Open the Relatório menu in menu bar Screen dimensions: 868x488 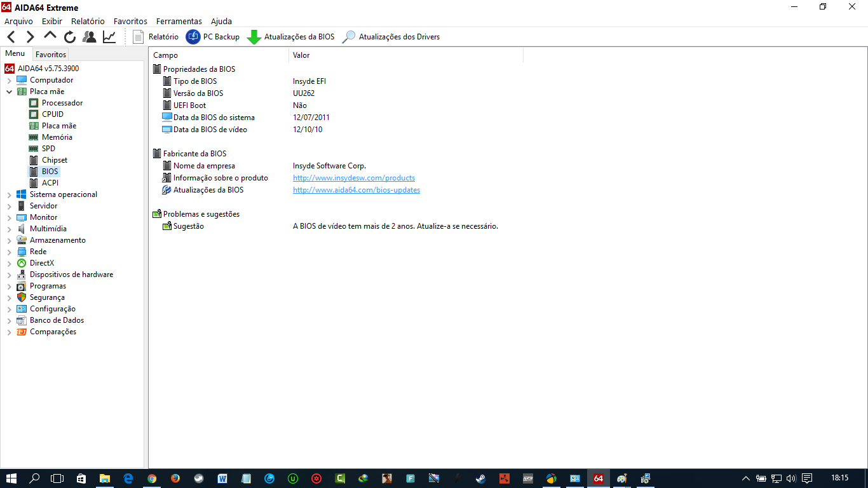88,21
